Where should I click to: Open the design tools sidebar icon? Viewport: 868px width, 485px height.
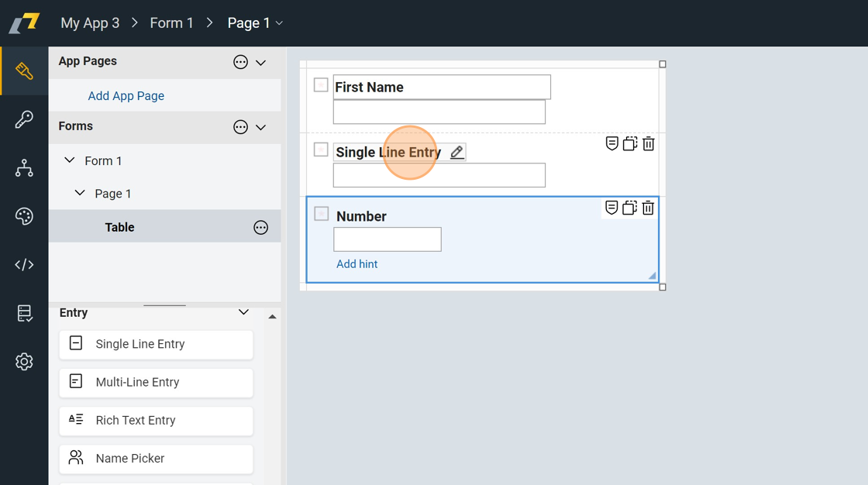point(24,71)
